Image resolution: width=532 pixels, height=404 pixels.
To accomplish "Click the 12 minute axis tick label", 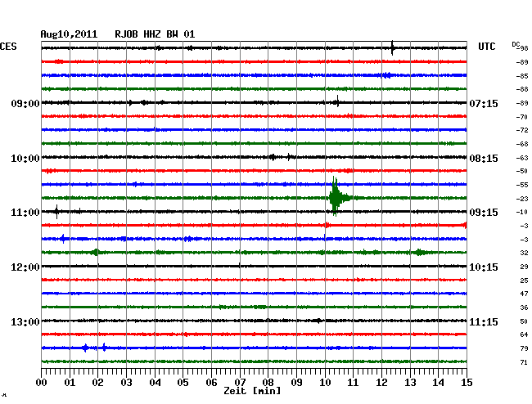I will [381, 382].
